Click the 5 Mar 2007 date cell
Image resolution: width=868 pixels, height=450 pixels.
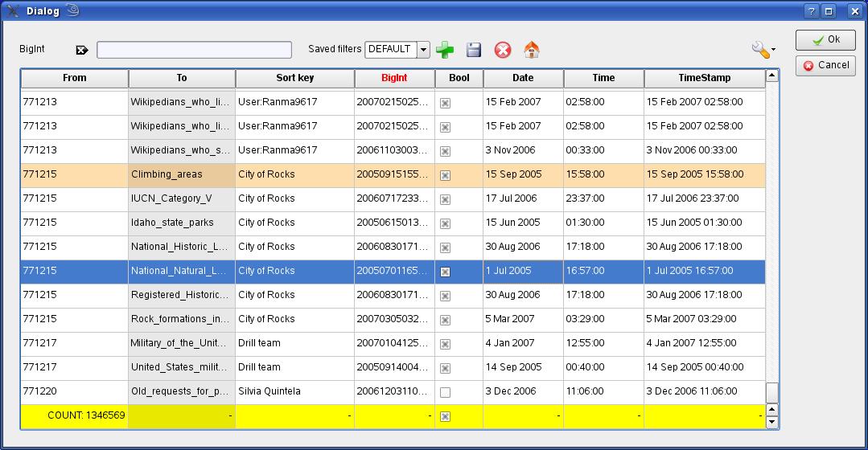click(x=523, y=319)
